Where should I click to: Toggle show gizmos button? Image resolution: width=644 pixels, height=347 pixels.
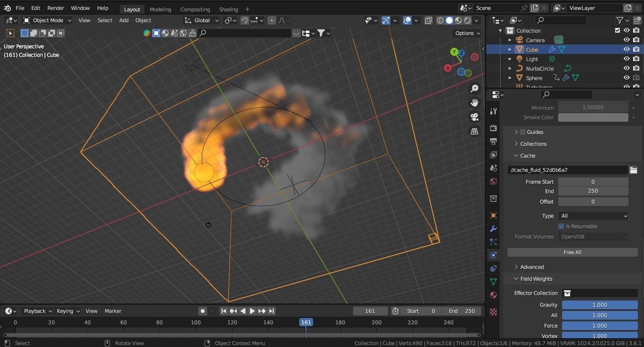(x=385, y=20)
